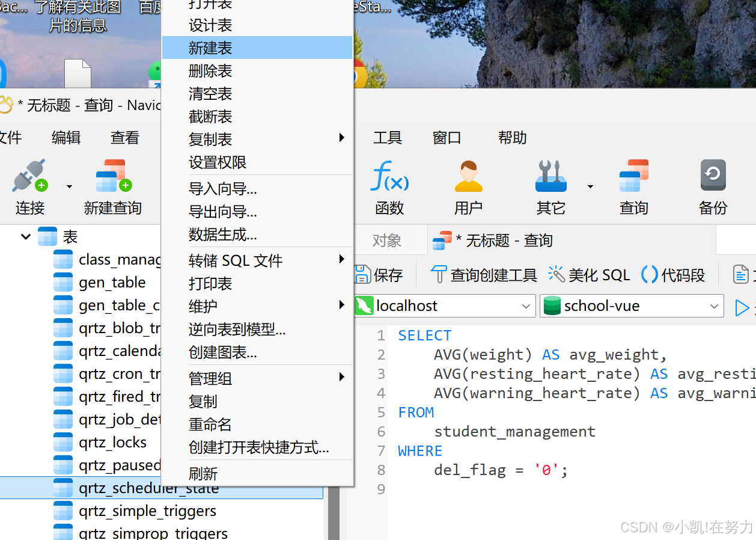Image resolution: width=756 pixels, height=540 pixels.
Task: Click the table icon beside gen_table
Action: 63,283
